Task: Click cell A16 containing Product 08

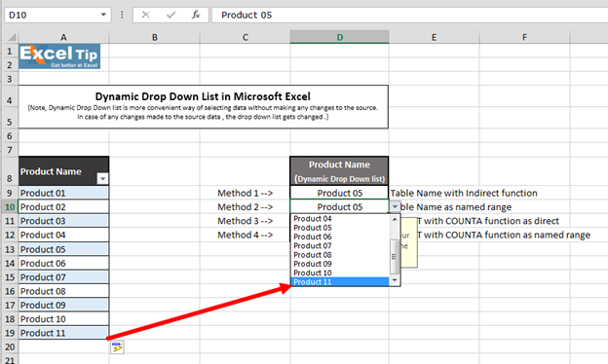Action: (63, 291)
